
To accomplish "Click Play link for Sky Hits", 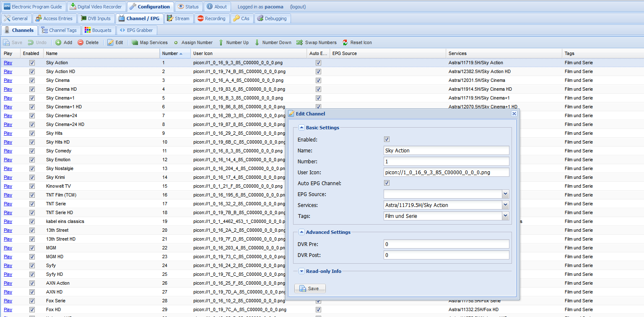I will [x=8, y=133].
